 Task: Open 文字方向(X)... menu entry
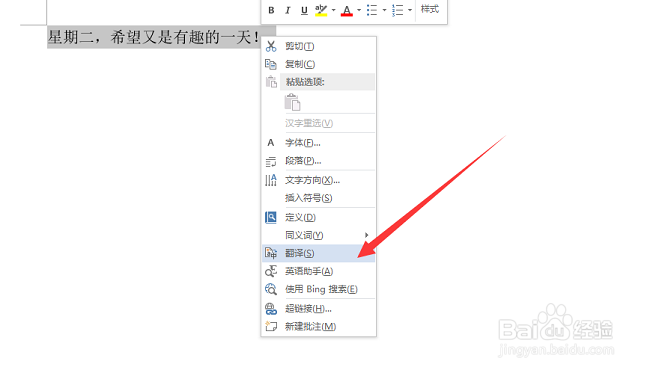(x=318, y=180)
